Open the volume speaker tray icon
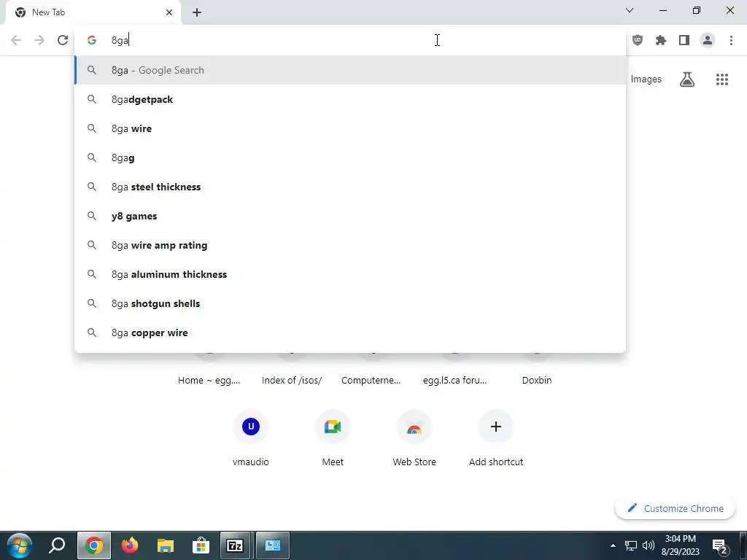The height and width of the screenshot is (560, 747). (649, 545)
